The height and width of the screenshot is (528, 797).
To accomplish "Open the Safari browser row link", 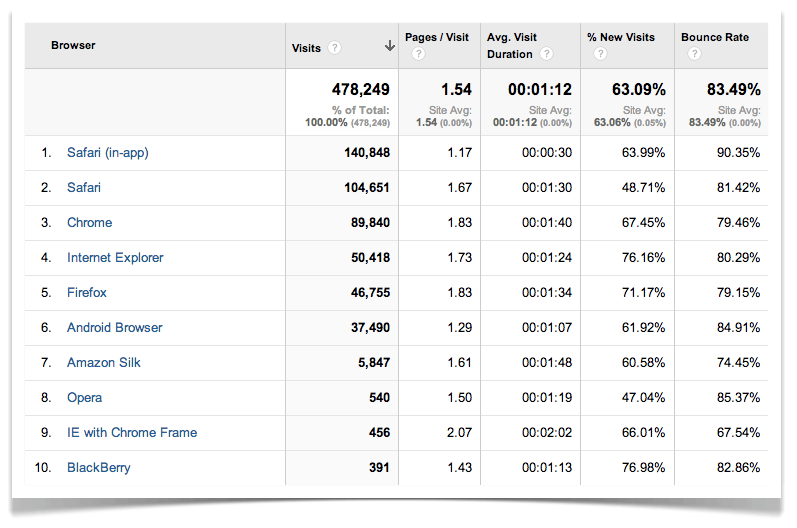I will [84, 188].
